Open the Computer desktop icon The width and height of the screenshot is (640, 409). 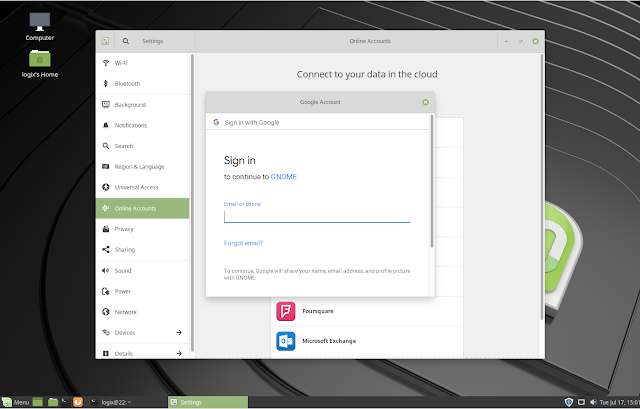pos(40,23)
